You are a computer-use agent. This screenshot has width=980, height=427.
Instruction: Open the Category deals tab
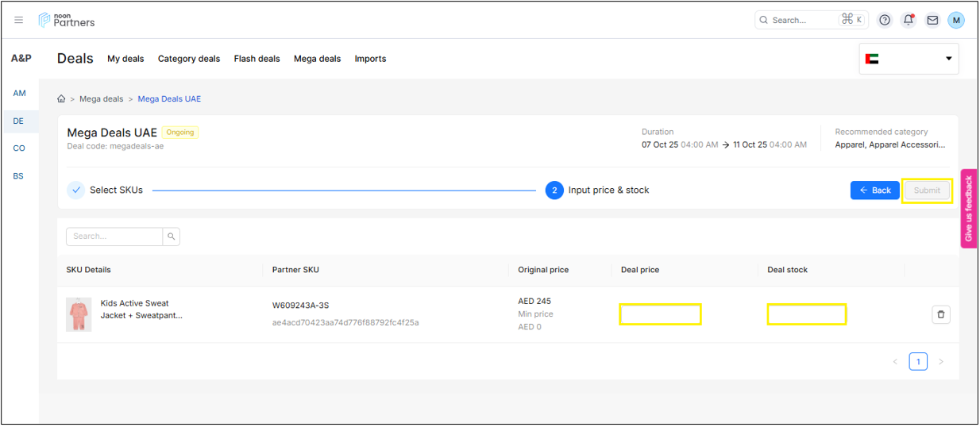(188, 59)
